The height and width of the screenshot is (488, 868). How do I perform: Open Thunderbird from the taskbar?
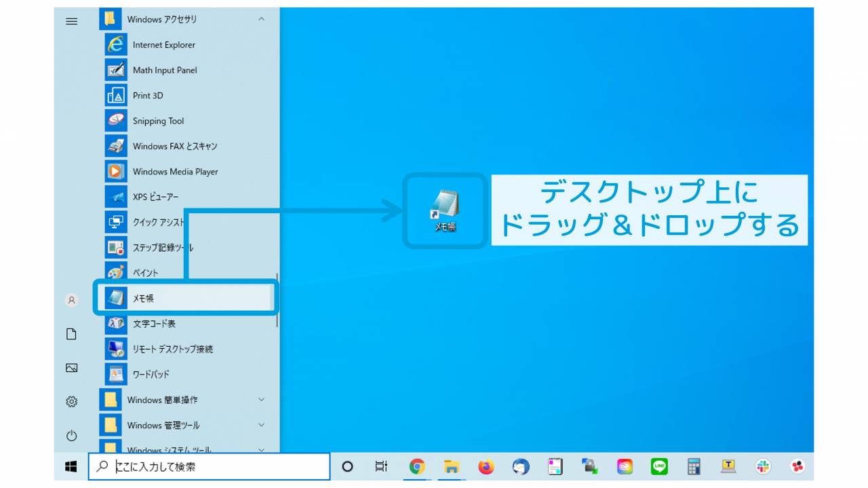521,466
